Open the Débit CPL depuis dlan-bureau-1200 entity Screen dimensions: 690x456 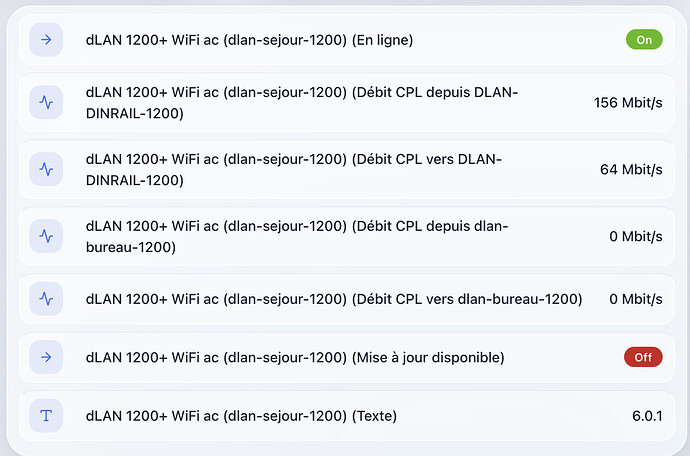click(347, 236)
